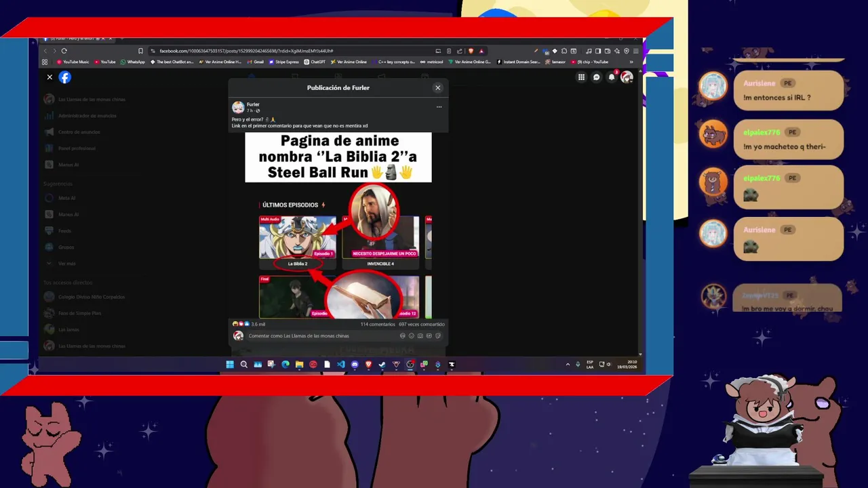Open Steam from the taskbar
Image resolution: width=868 pixels, height=488 pixels.
pos(382,365)
